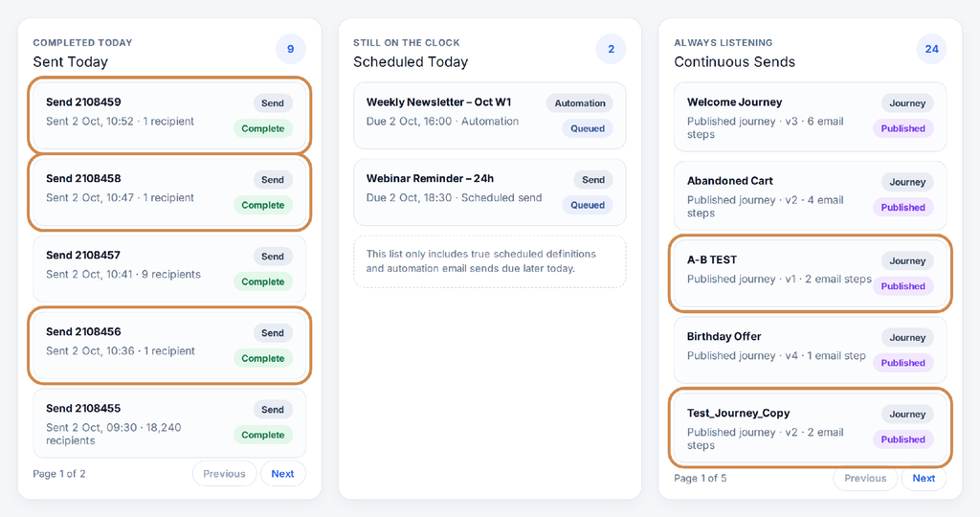Click the 'Continuous Sends' heading
The height and width of the screenshot is (517, 980).
coord(734,62)
